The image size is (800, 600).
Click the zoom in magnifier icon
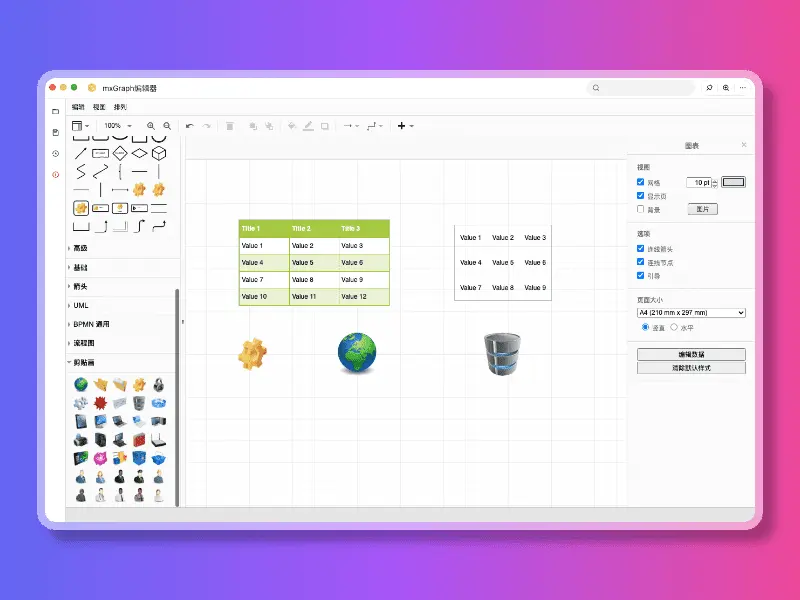(151, 126)
